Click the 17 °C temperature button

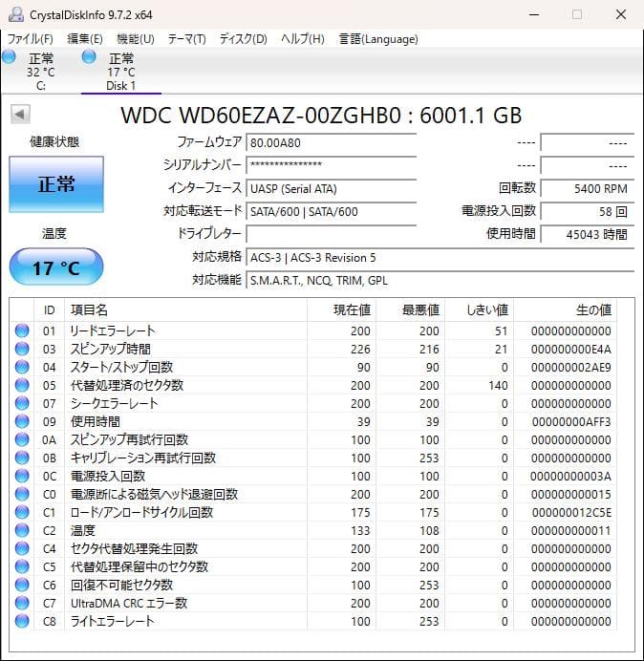pyautogui.click(x=56, y=267)
